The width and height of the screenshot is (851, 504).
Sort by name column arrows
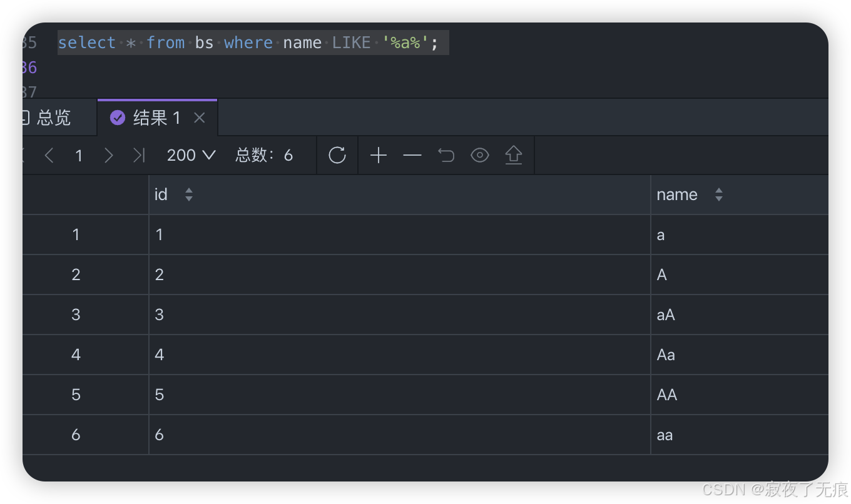[719, 194]
